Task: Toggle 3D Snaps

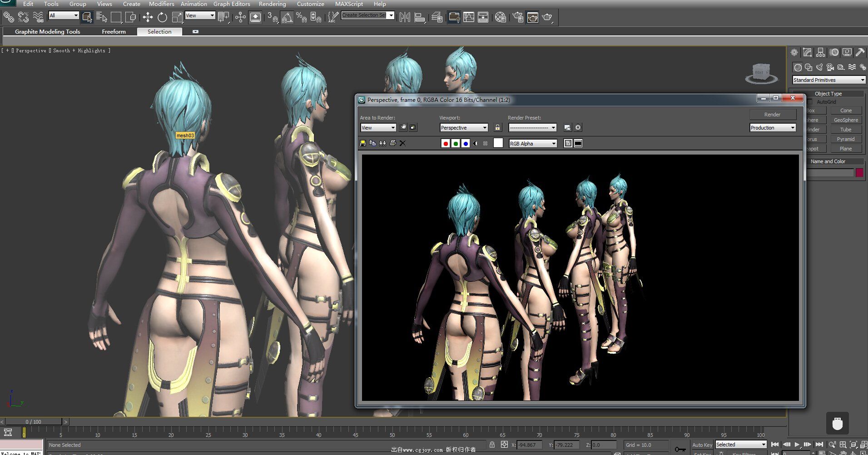Action: pyautogui.click(x=273, y=17)
